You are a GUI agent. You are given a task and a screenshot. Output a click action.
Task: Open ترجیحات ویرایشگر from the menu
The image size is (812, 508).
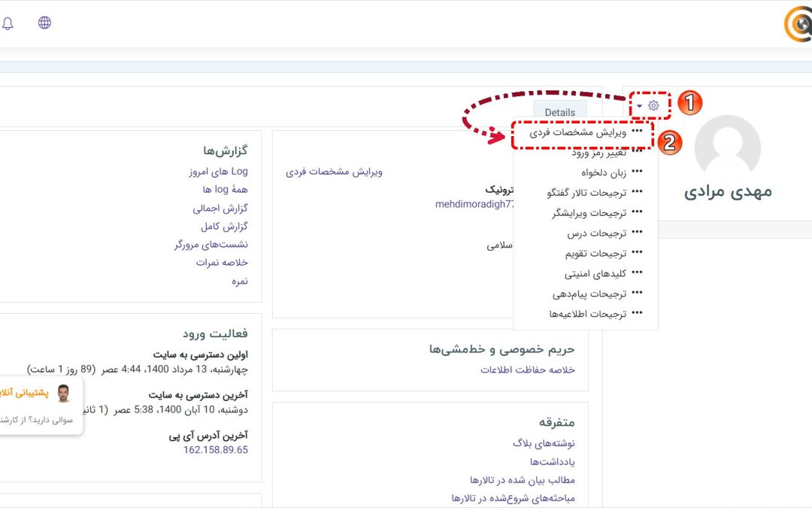tap(589, 213)
